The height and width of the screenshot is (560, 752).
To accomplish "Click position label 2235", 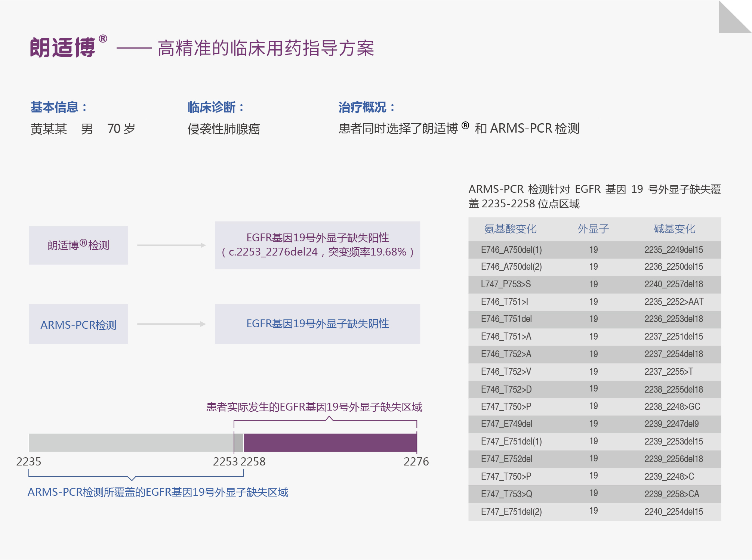I will [29, 462].
